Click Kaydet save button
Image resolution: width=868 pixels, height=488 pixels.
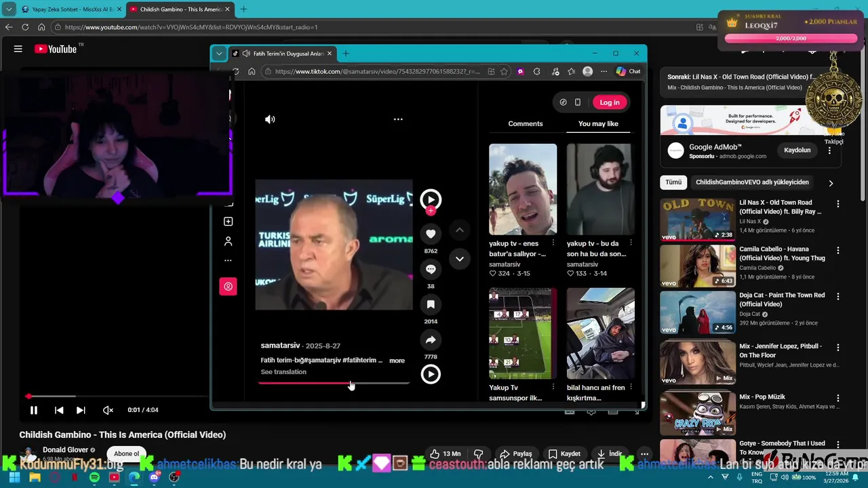(x=564, y=453)
